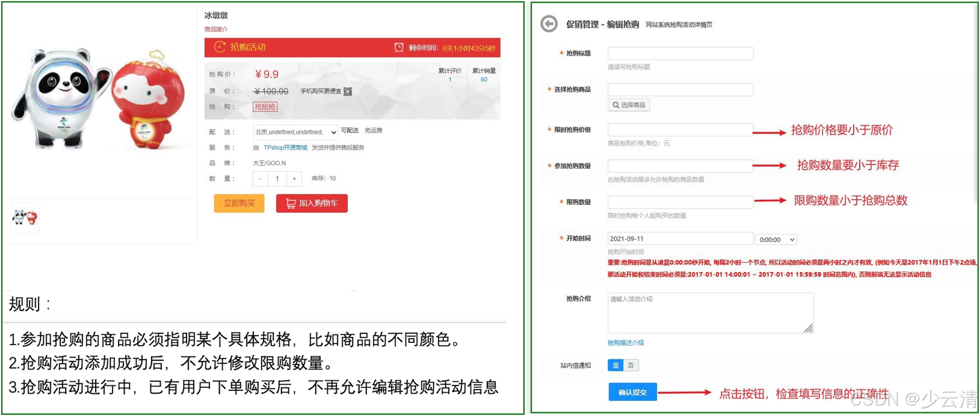The width and height of the screenshot is (980, 416).
Task: Click the quantity field showing 1
Action: [277, 179]
